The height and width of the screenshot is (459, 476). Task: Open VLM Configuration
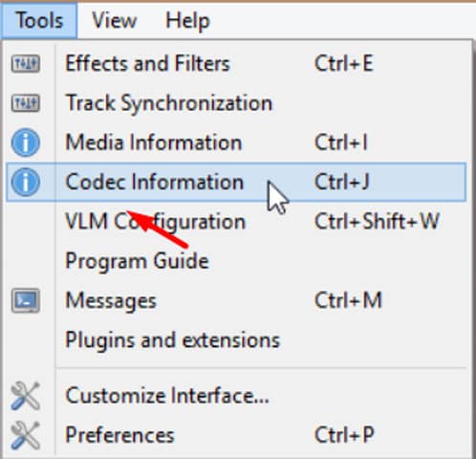click(x=236, y=222)
